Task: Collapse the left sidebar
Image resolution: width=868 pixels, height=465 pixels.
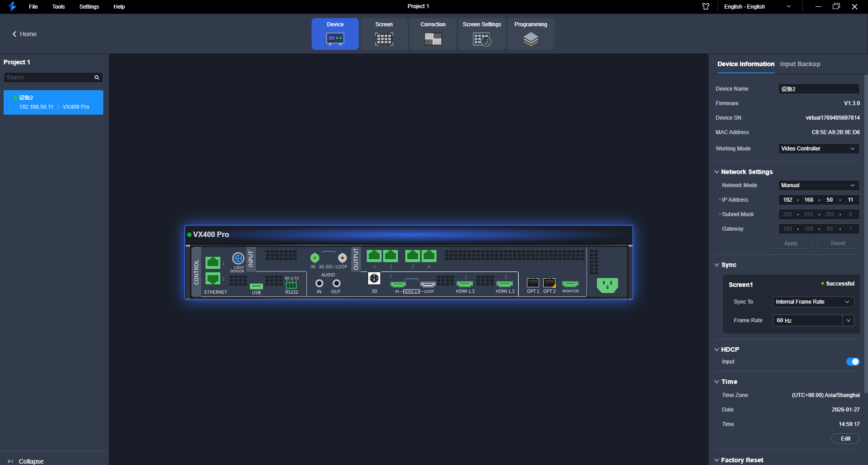Action: 26,461
